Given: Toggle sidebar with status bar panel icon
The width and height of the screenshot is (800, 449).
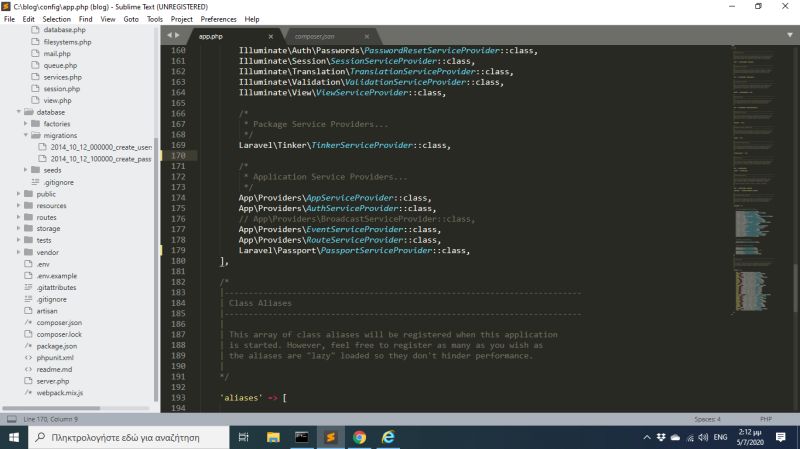Looking at the screenshot, I should point(11,419).
